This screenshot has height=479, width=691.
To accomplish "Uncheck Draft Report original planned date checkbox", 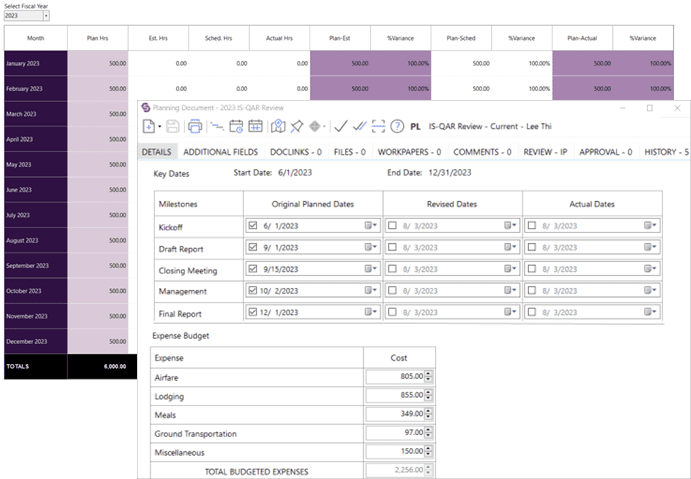I will coord(253,247).
